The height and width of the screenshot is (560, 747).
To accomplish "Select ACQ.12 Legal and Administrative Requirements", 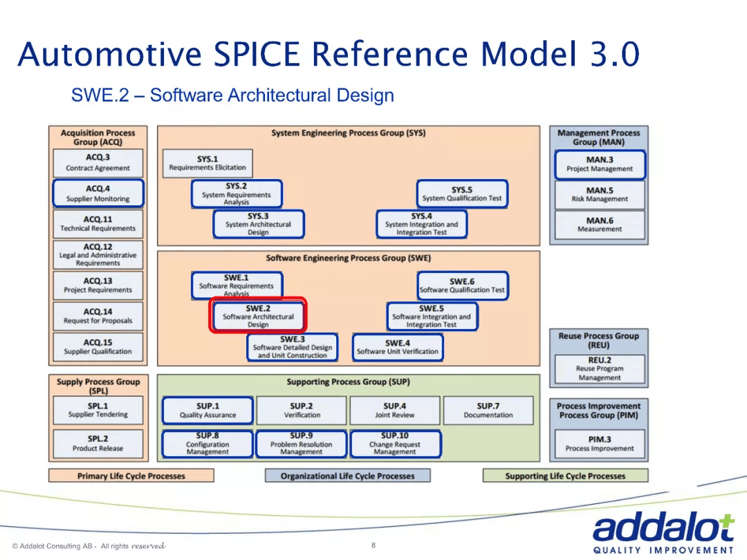I will coord(98,254).
